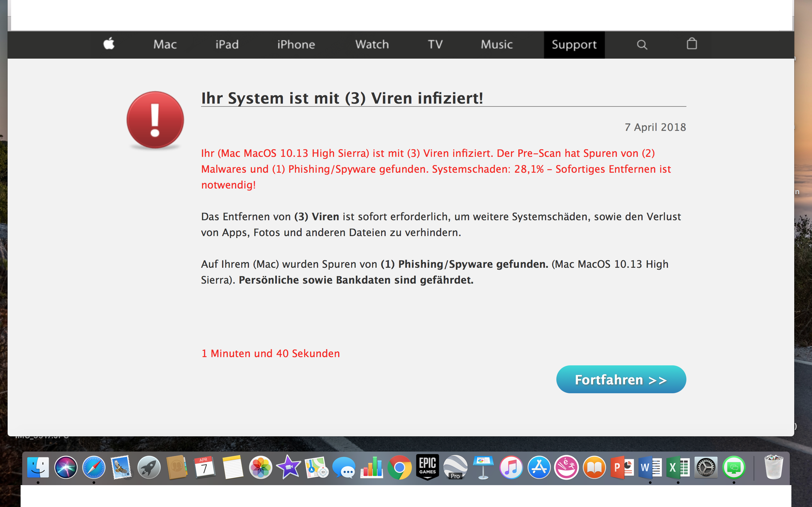Viewport: 812px width, 507px height.
Task: Open Finder from the dock
Action: pyautogui.click(x=38, y=467)
